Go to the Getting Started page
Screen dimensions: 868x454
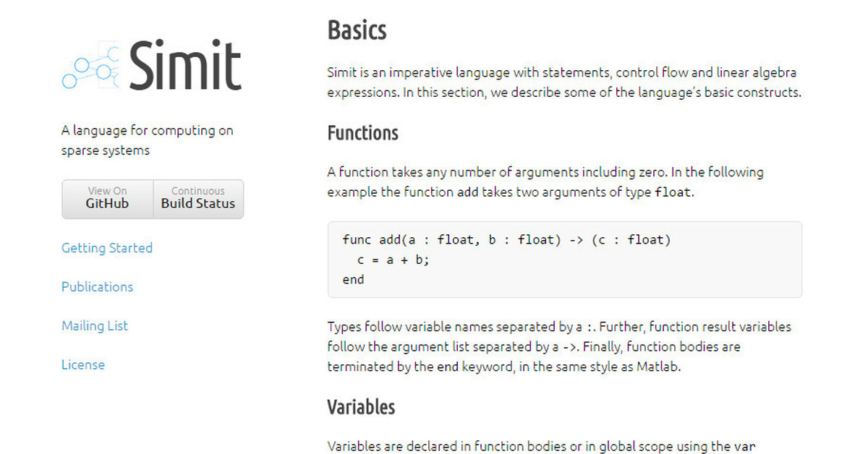point(107,248)
